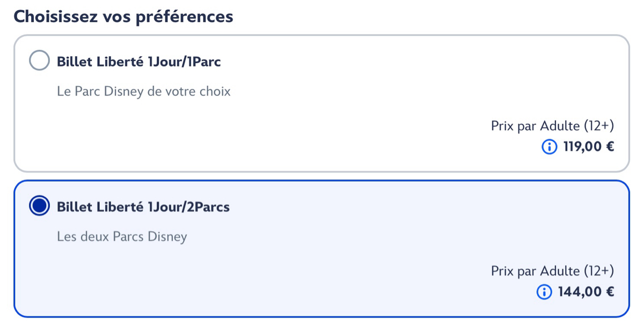This screenshot has height=327, width=644.
Task: Open info icon beside 144,00 € price
Action: click(x=544, y=292)
